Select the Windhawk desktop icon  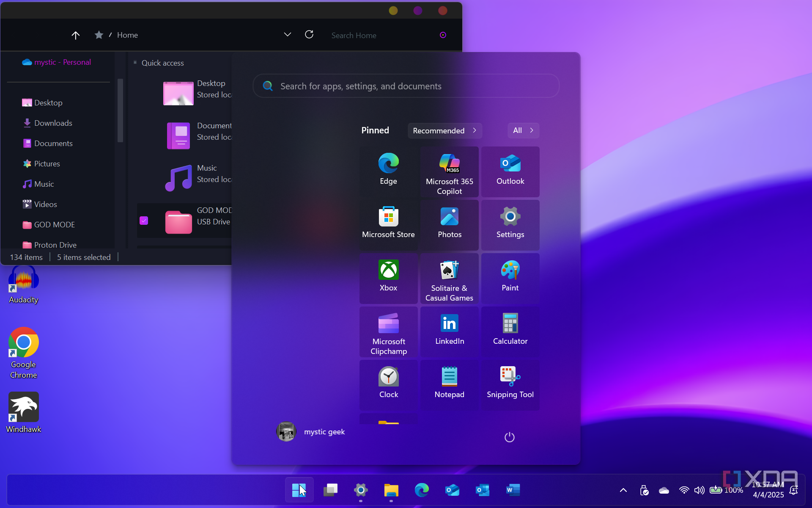tap(24, 412)
